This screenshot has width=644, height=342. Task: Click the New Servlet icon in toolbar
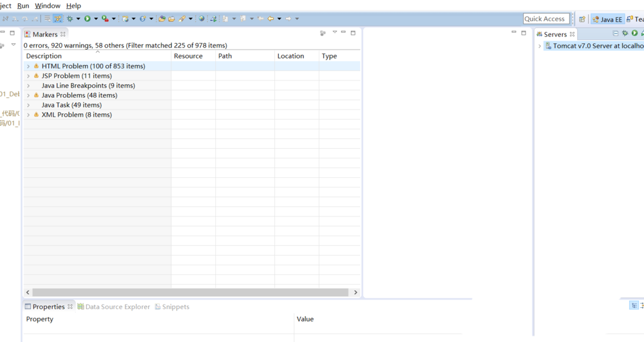(x=142, y=19)
